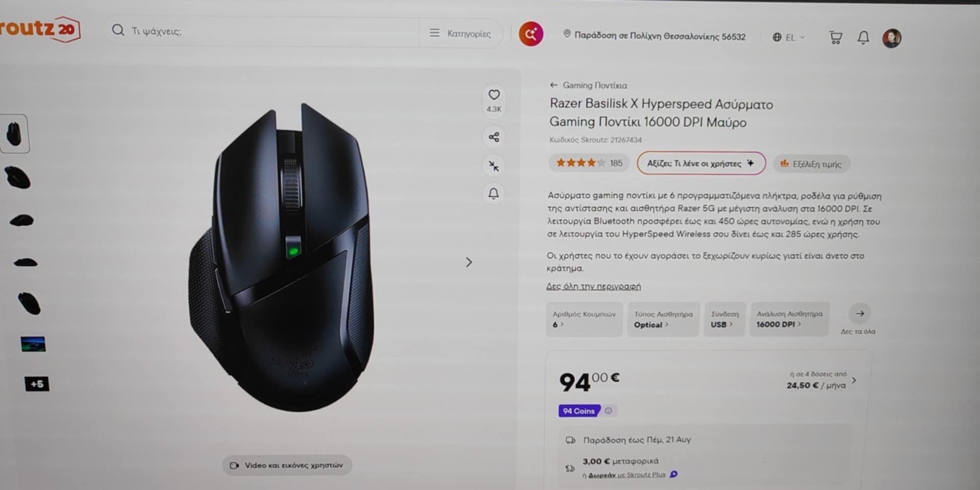This screenshot has width=980, height=490.
Task: Click the compare arrows icon
Action: (494, 166)
